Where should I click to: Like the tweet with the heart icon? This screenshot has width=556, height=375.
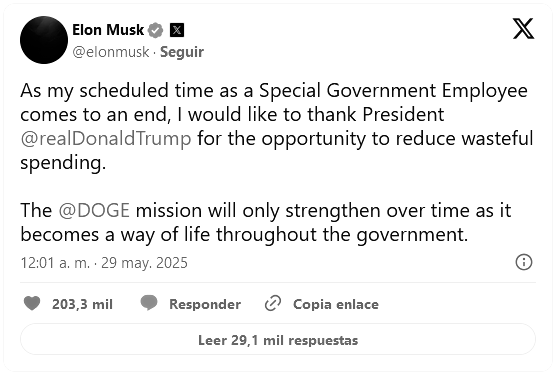click(x=32, y=303)
